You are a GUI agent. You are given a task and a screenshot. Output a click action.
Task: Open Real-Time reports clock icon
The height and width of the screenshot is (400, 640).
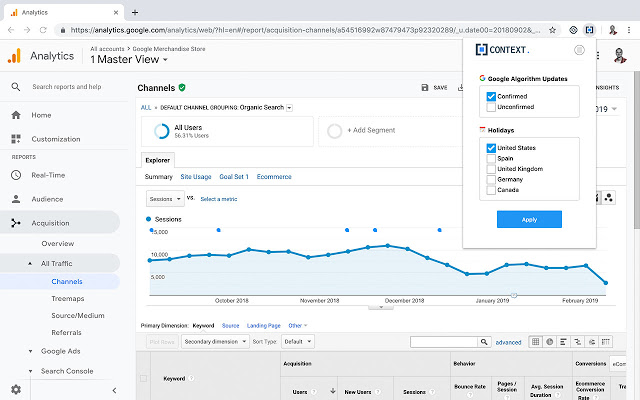(16, 175)
